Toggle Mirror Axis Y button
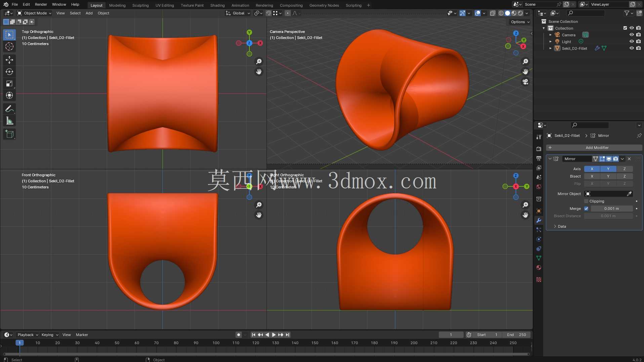Screen dimensions: 644x362 pyautogui.click(x=608, y=169)
